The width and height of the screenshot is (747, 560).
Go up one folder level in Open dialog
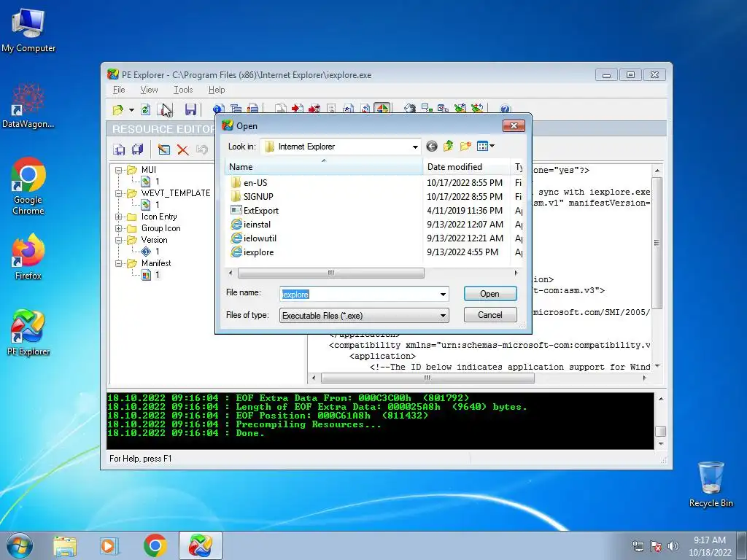coord(449,146)
